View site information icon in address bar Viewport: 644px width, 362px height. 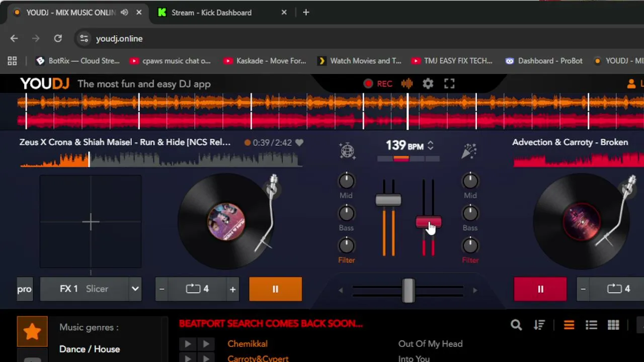pos(84,39)
